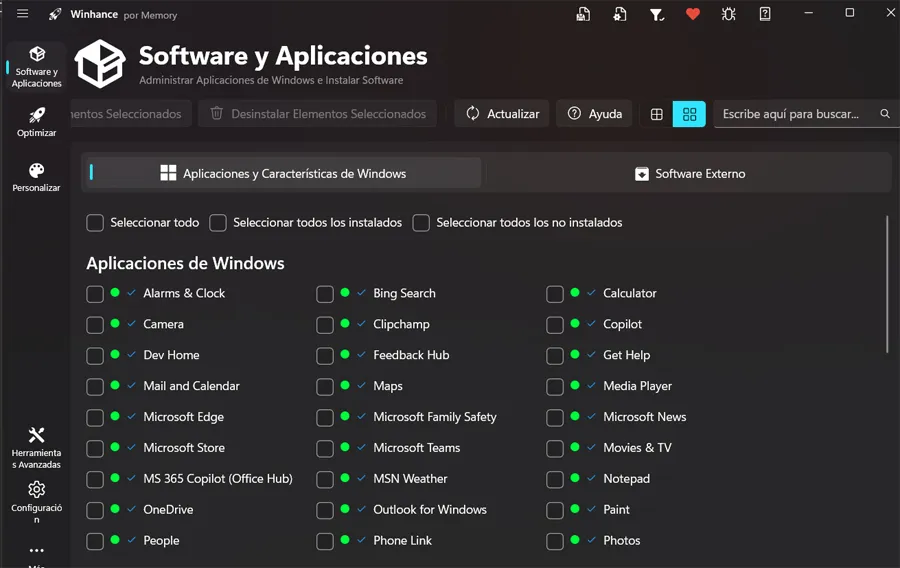
Task: Tick the Alarms & Clock checkbox
Action: pyautogui.click(x=95, y=294)
